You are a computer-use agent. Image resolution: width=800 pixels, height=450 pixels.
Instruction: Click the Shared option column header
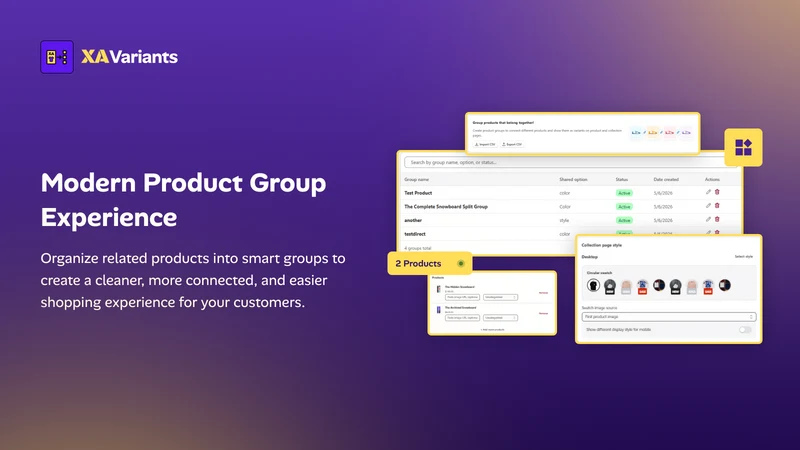coord(573,180)
